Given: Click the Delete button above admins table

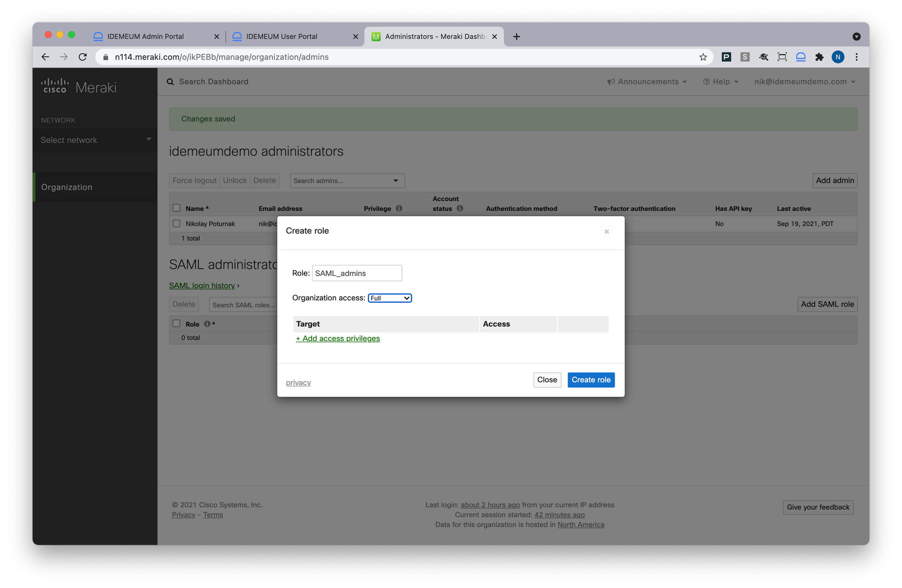Looking at the screenshot, I should [265, 180].
